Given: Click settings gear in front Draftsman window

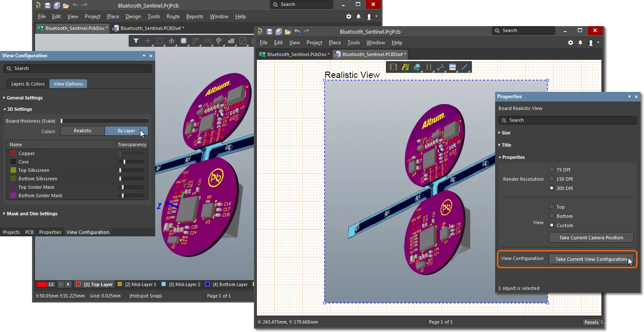Looking at the screenshot, I should pos(571,43).
